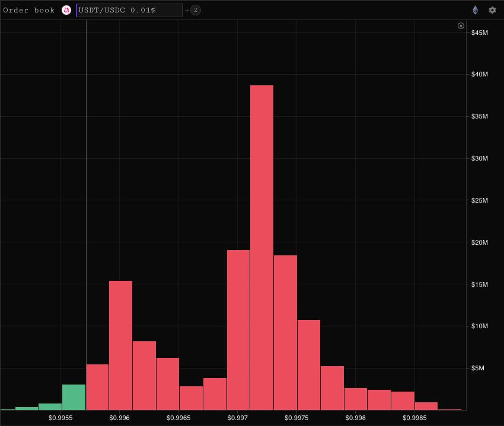Viewport: 504px width, 426px height.
Task: Click the second green bar from the right
Action: pyautogui.click(x=50, y=406)
